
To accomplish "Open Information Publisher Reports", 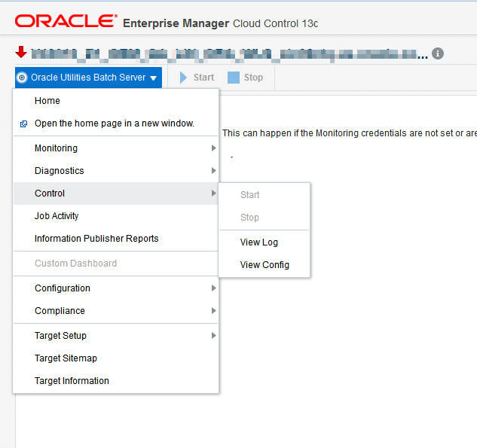I will (x=115, y=238).
